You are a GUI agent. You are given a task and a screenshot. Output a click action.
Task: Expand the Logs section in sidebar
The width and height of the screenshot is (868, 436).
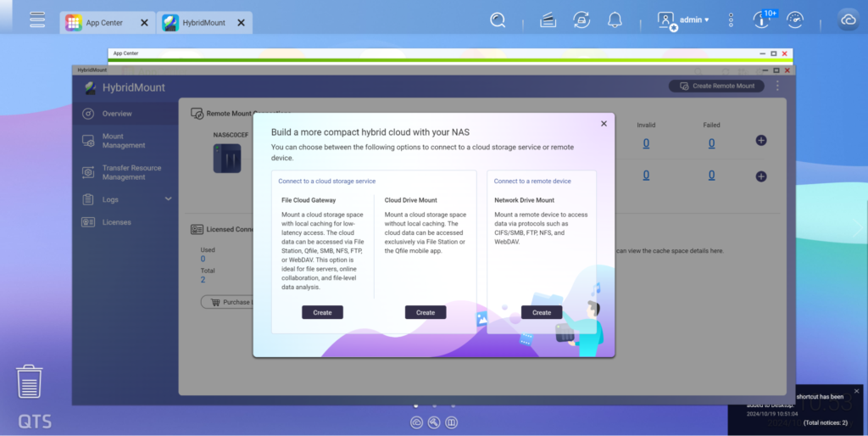click(x=168, y=199)
